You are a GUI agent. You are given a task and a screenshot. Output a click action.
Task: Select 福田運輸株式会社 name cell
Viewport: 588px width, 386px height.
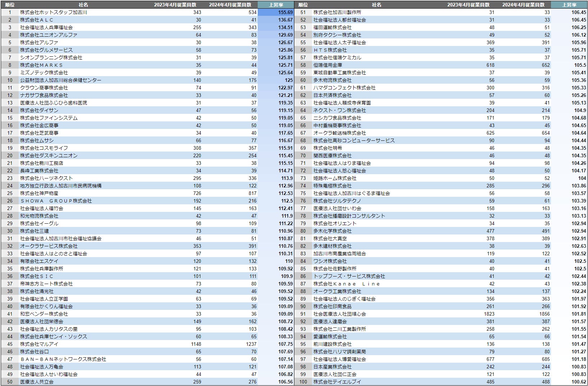(x=332, y=27)
